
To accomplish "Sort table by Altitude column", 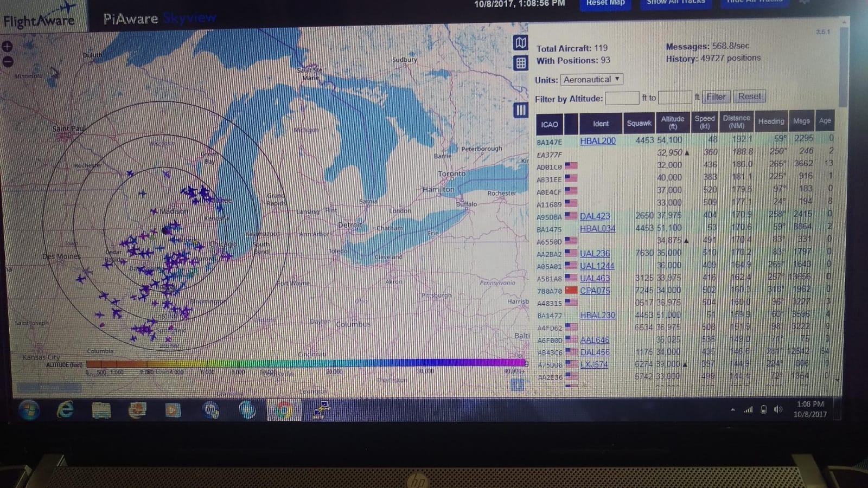I will coord(673,123).
